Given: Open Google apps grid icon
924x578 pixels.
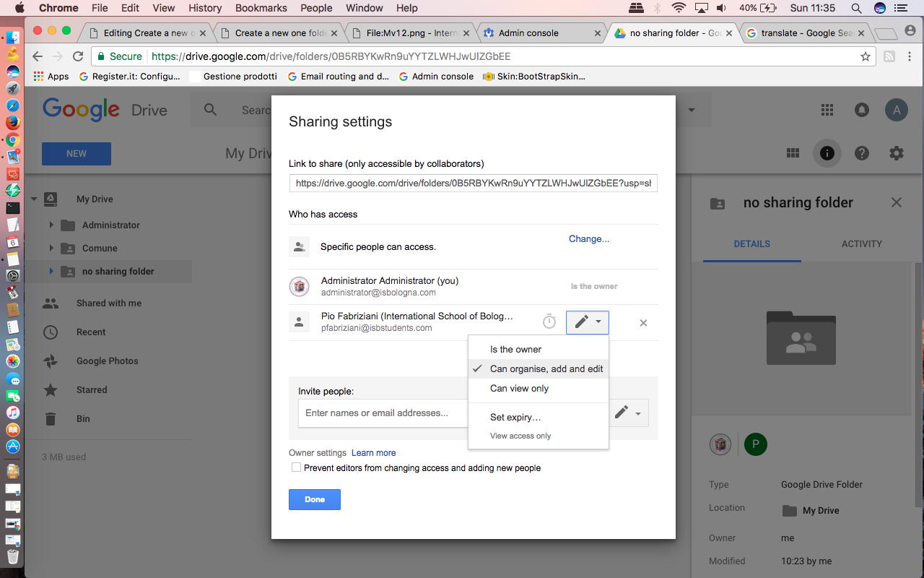Looking at the screenshot, I should coord(827,110).
